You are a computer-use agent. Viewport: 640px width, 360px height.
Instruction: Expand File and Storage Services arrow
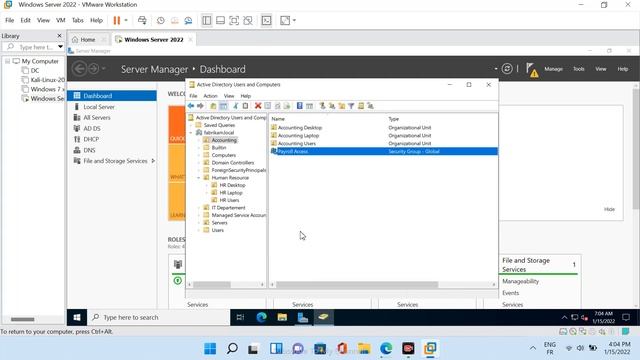pyautogui.click(x=153, y=161)
